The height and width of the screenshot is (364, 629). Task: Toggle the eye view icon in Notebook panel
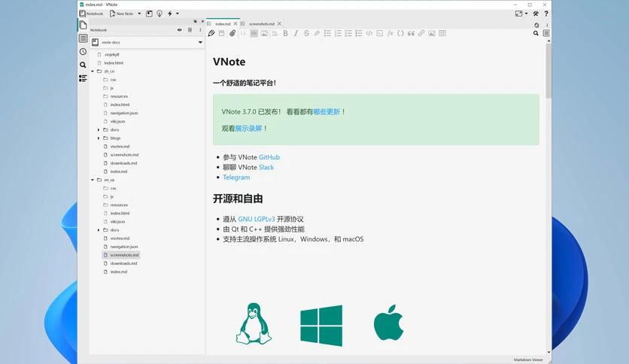(x=179, y=30)
